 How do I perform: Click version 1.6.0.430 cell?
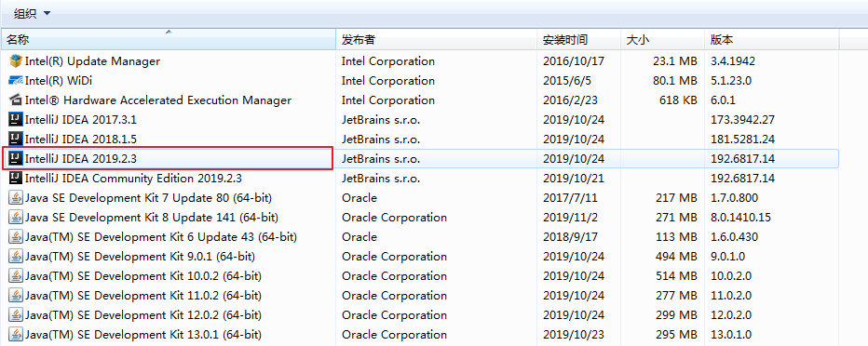[735, 236]
